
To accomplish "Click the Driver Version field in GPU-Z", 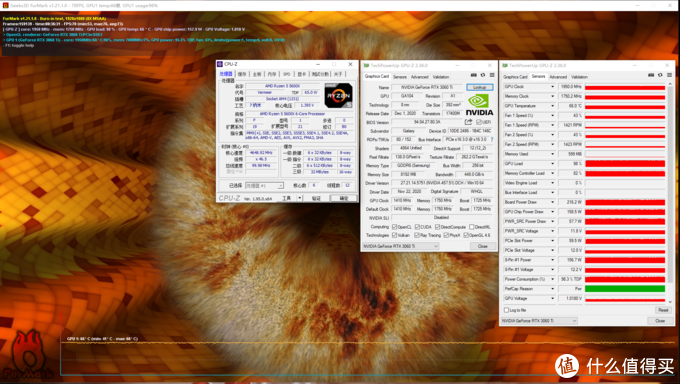I will click(441, 183).
